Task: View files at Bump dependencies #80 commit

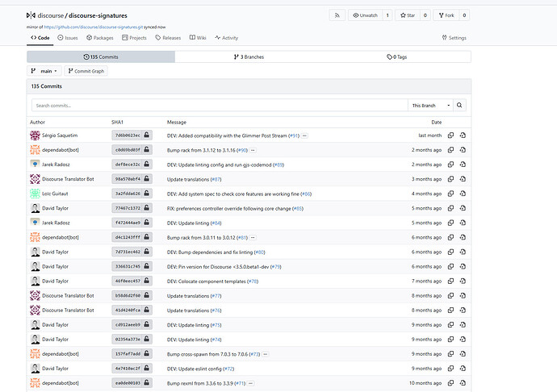Action: 463,252
